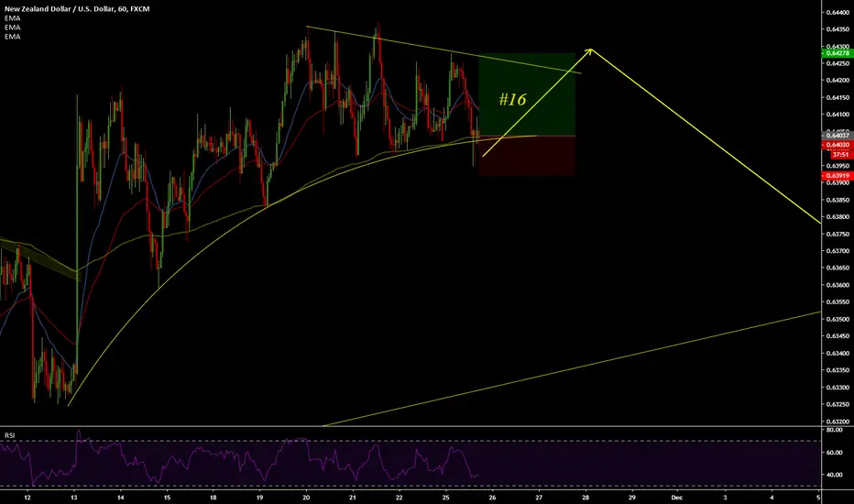
Task: Click the red 0.63919 stop price tag
Action: 837,176
